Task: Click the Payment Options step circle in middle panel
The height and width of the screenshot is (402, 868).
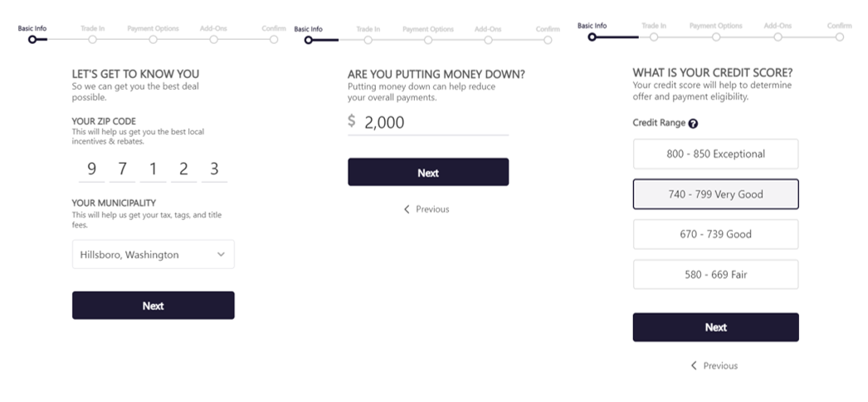Action: [x=428, y=39]
